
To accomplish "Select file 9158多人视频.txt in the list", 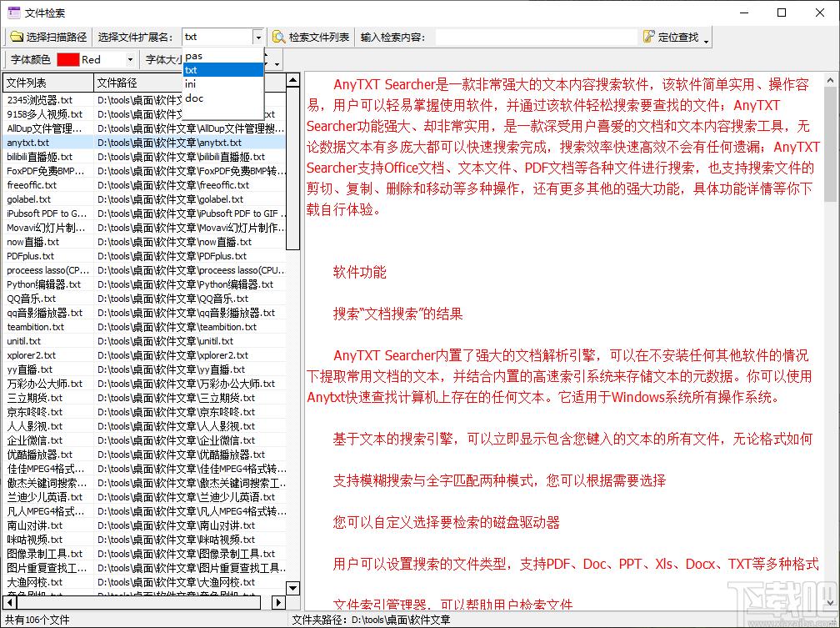I will pyautogui.click(x=44, y=114).
